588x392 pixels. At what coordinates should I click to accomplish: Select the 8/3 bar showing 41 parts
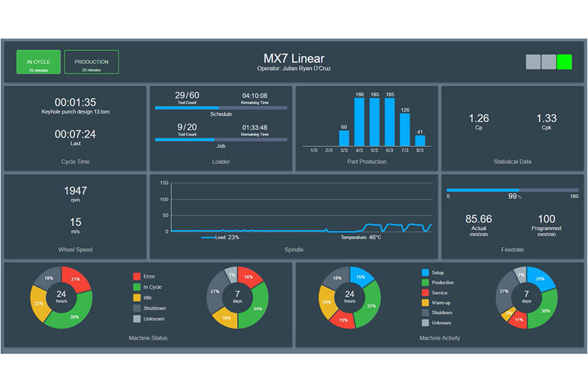coord(420,140)
